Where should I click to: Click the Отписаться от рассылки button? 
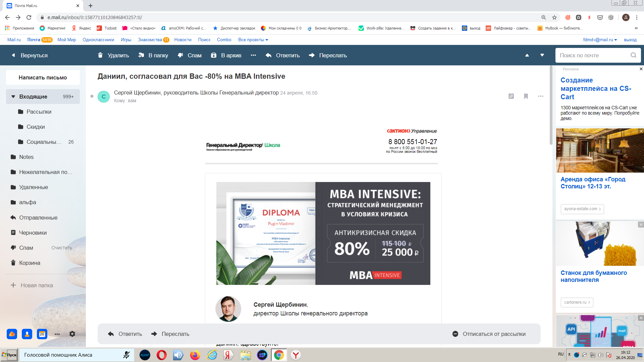(x=489, y=334)
